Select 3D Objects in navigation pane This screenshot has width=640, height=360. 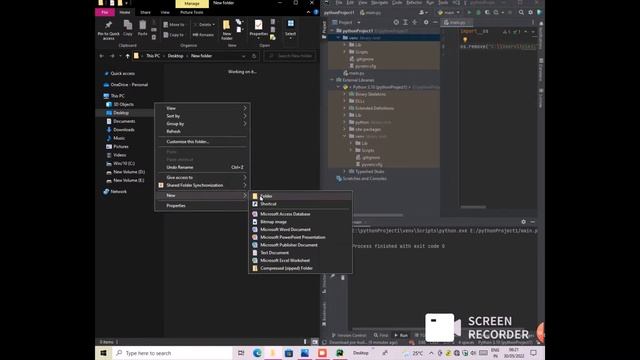[x=123, y=104]
